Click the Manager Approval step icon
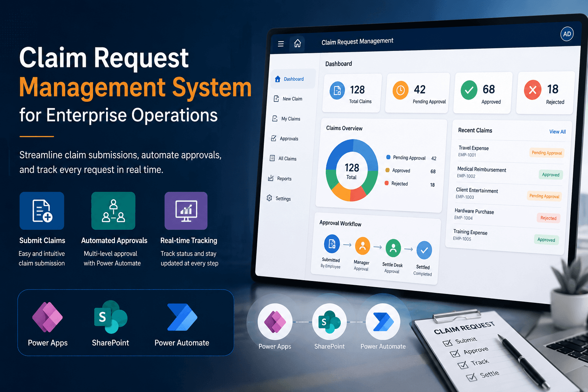The width and height of the screenshot is (588, 392). pos(363,246)
